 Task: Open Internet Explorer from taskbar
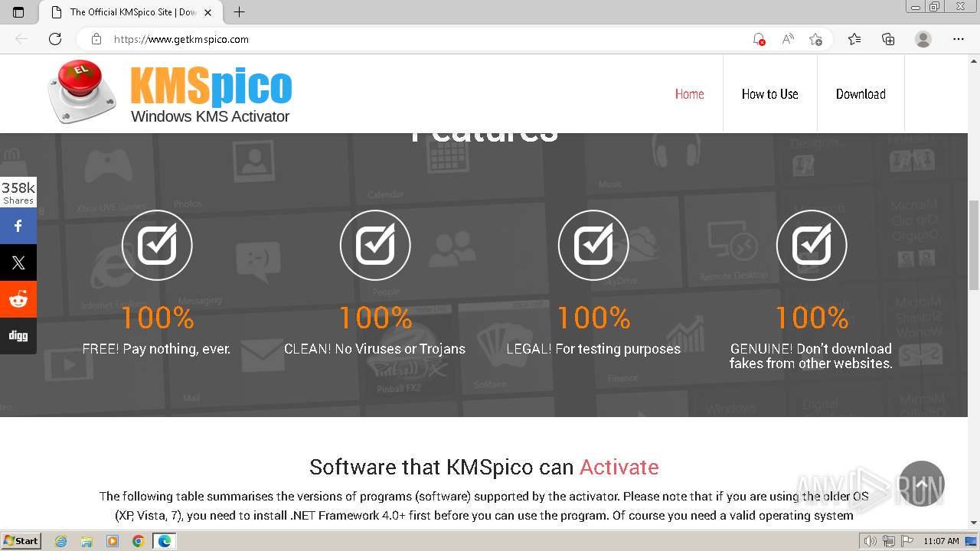pyautogui.click(x=61, y=541)
